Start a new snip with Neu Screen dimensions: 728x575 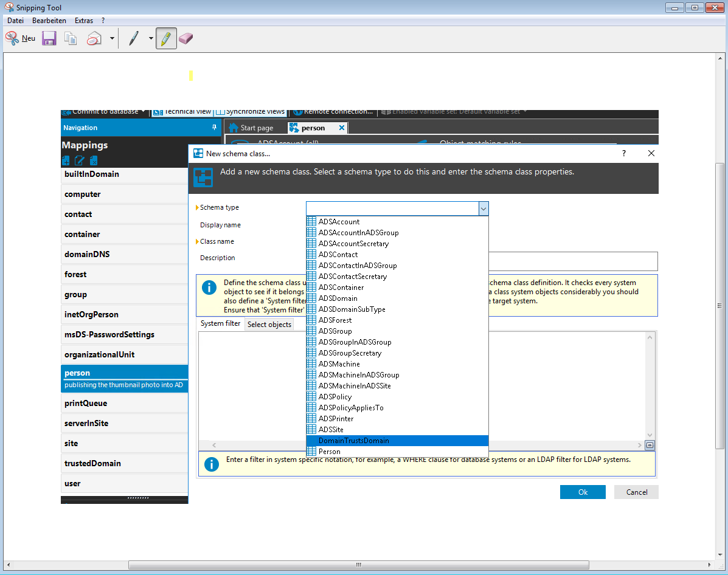(21, 38)
